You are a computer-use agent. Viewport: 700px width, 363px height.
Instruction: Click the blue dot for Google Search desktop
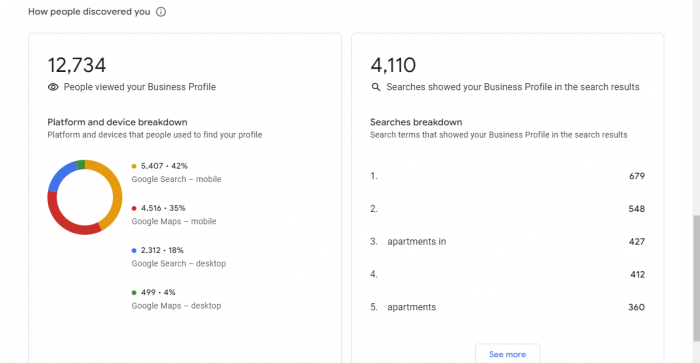(x=134, y=250)
